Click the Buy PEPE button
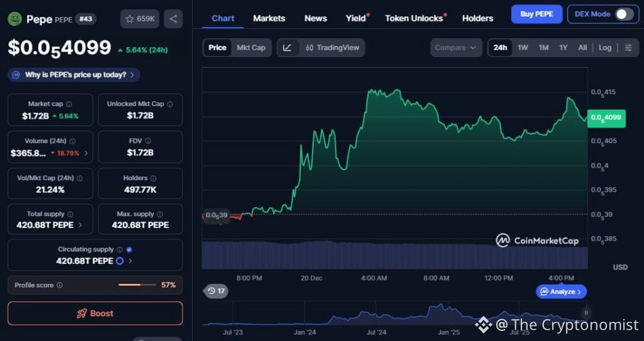The height and width of the screenshot is (341, 644). [536, 14]
